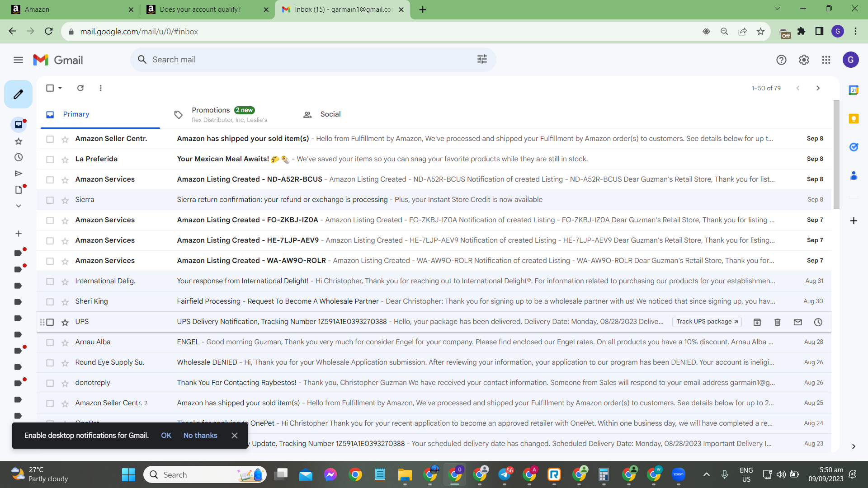The image size is (868, 488).
Task: Dismiss the desktop notifications prompt
Action: pyautogui.click(x=234, y=436)
